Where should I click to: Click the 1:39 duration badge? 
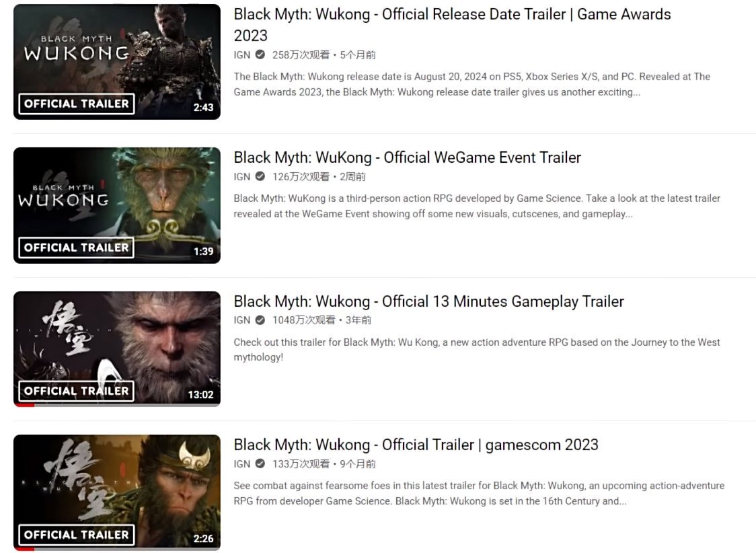tap(204, 251)
